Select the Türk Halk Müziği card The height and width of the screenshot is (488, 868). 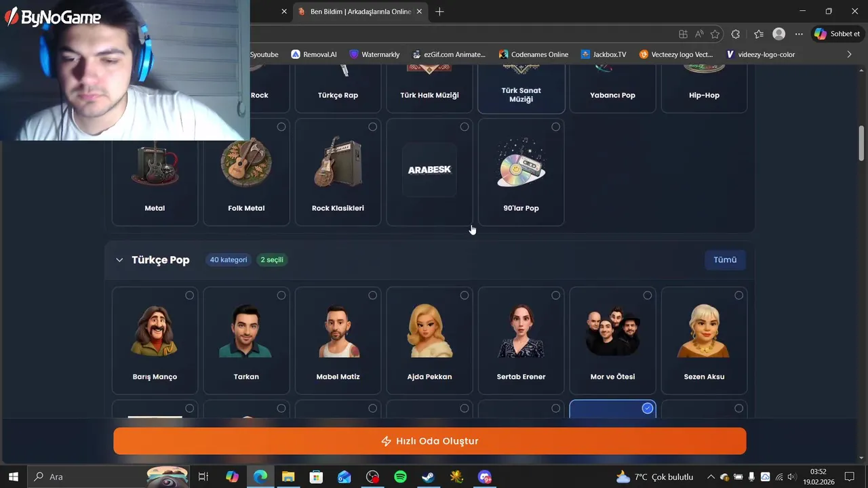[429, 88]
